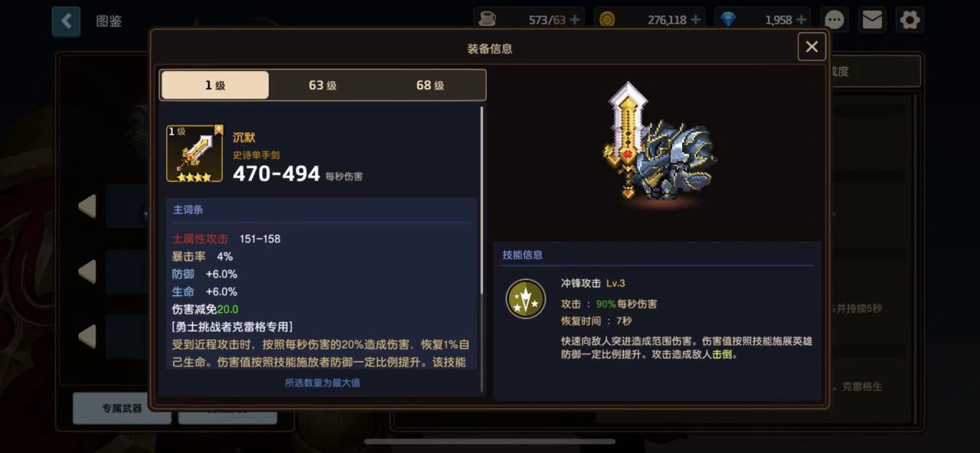Click the stats panel vertical scrollbar
The image size is (980, 453).
[x=482, y=200]
